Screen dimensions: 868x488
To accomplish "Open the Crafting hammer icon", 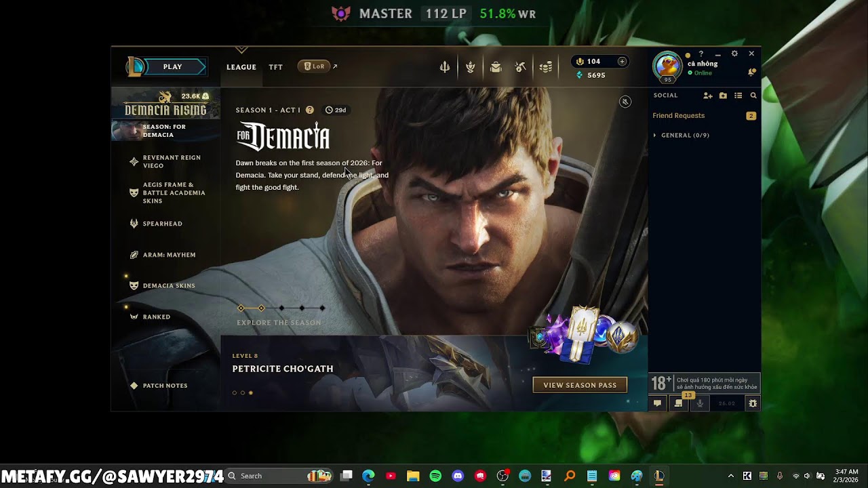I will pyautogui.click(x=521, y=66).
